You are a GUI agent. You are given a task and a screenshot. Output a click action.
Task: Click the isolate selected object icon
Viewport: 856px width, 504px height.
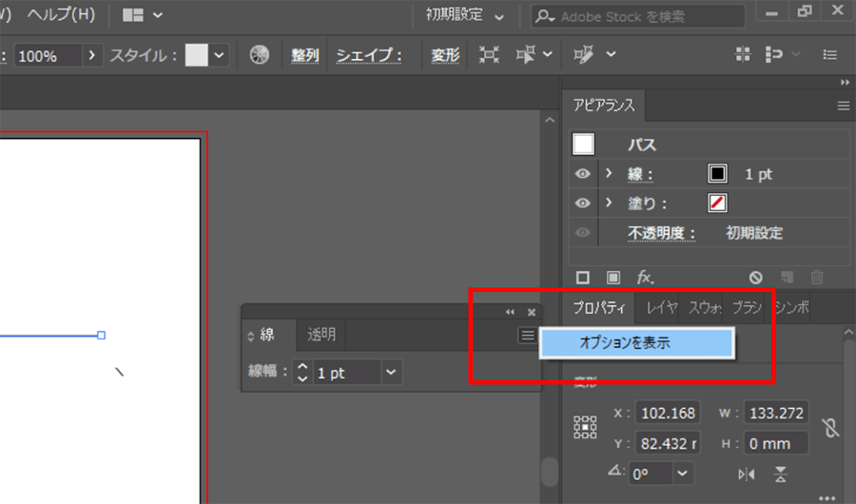[489, 54]
